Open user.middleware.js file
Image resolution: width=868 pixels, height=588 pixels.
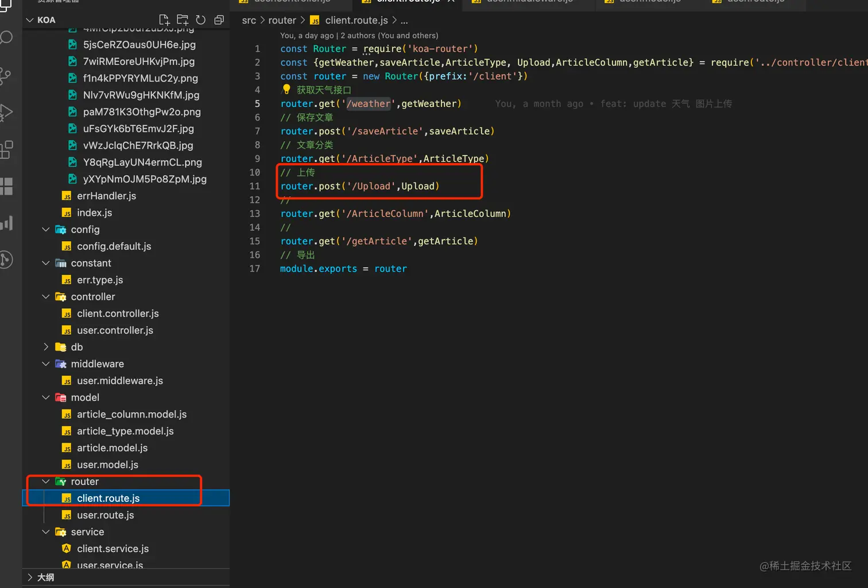click(120, 381)
